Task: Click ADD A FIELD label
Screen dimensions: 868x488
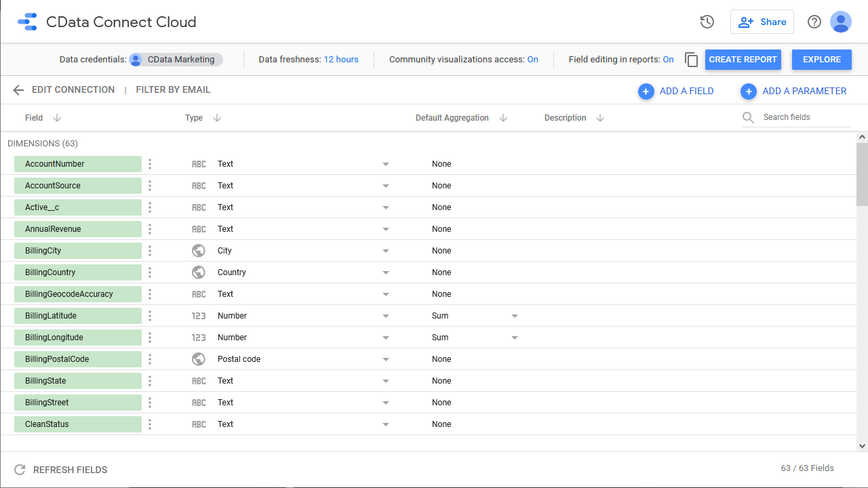Action: (x=687, y=91)
